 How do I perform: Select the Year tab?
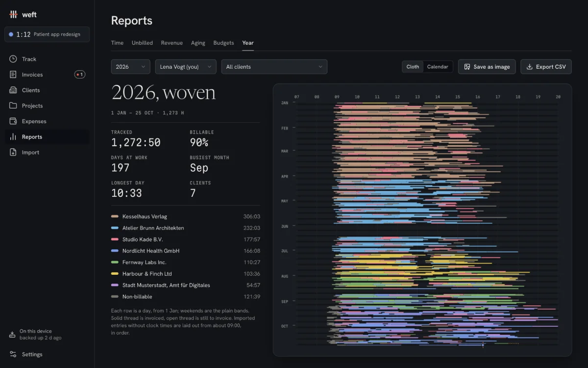248,43
